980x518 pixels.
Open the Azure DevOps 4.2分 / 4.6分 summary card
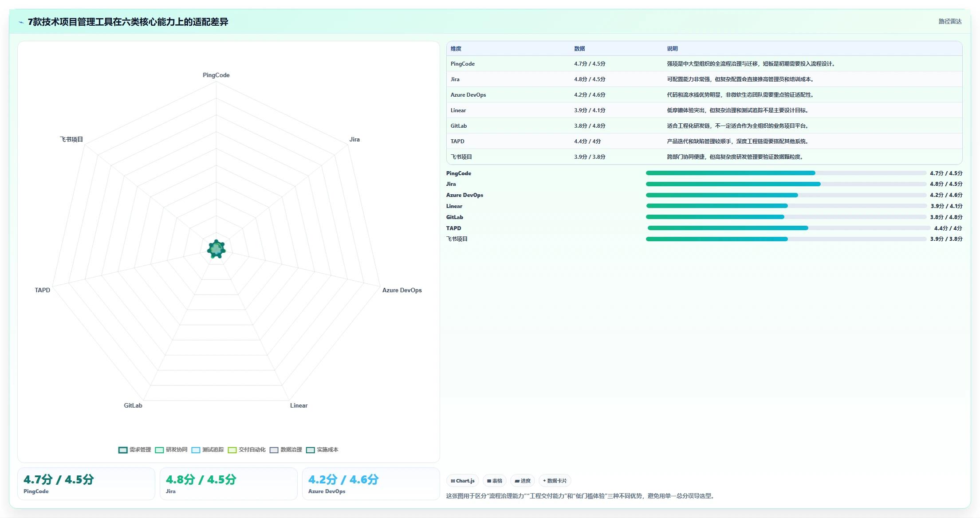[371, 484]
